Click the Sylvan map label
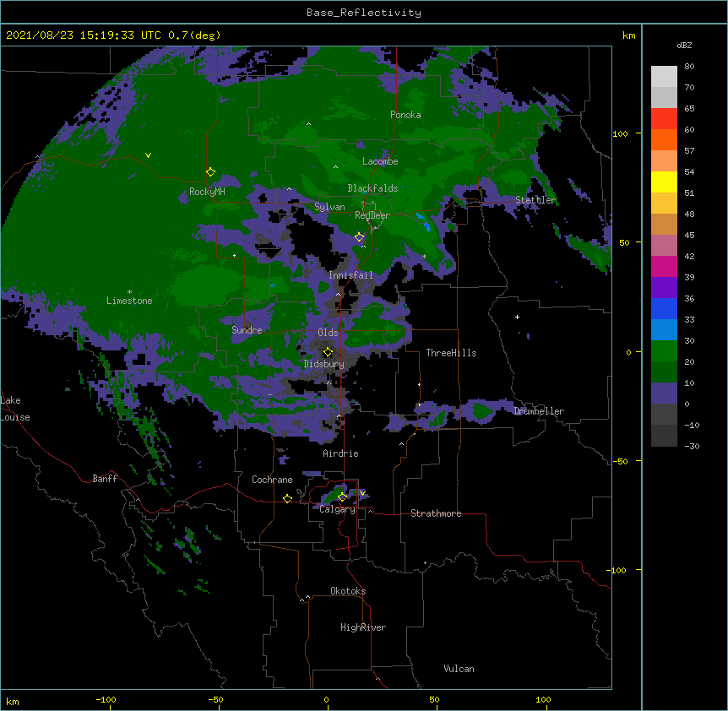Screen dimensions: 728x711 329,207
